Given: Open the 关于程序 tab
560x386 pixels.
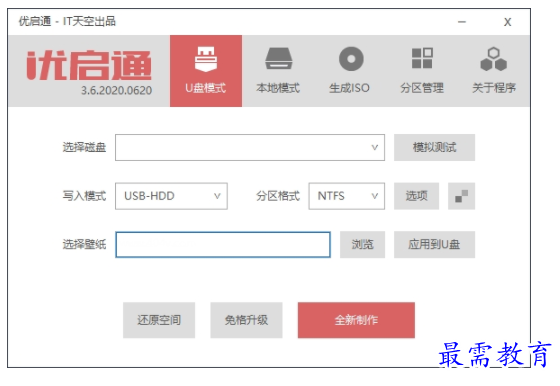Looking at the screenshot, I should [494, 71].
